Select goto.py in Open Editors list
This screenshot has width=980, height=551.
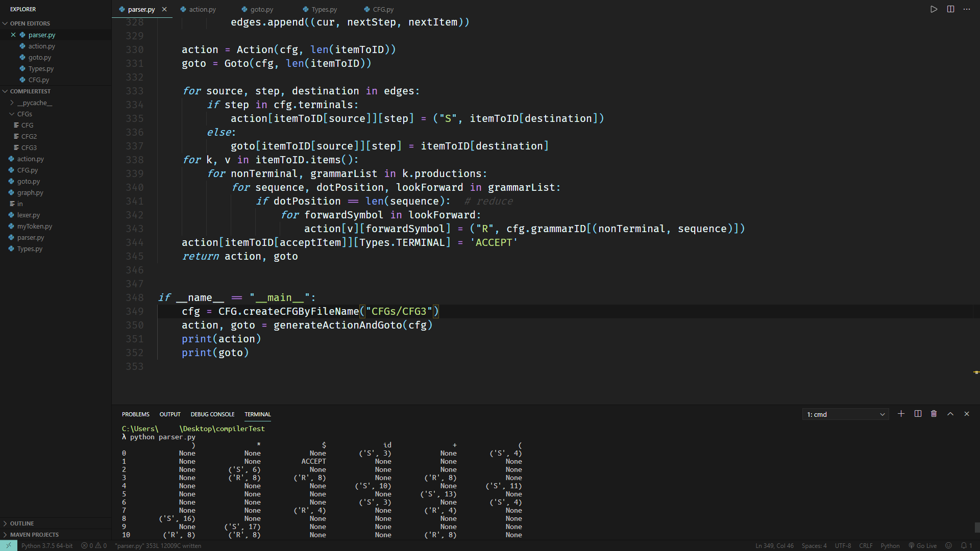point(55,57)
